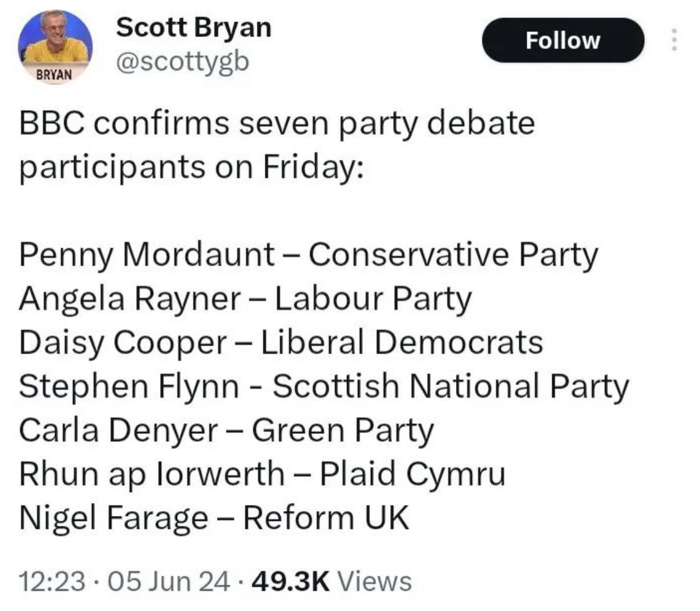
Task: Click the words 'Conservative Party'
Action: point(452,256)
